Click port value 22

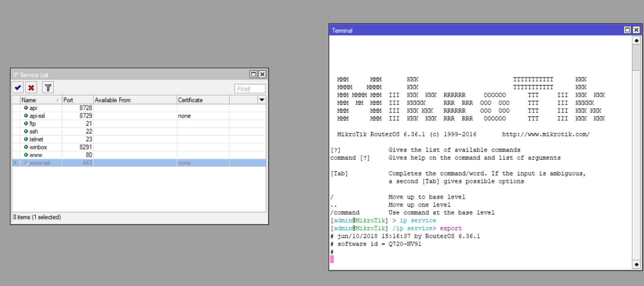pos(89,131)
